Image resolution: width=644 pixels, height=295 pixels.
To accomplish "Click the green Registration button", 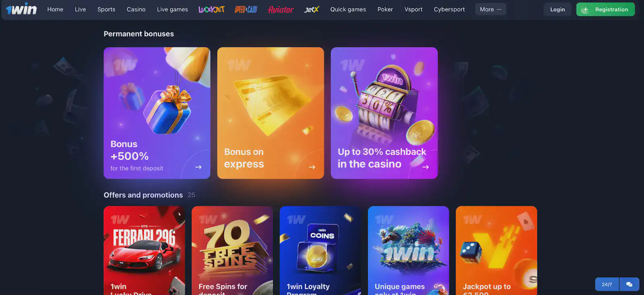I will coord(605,9).
